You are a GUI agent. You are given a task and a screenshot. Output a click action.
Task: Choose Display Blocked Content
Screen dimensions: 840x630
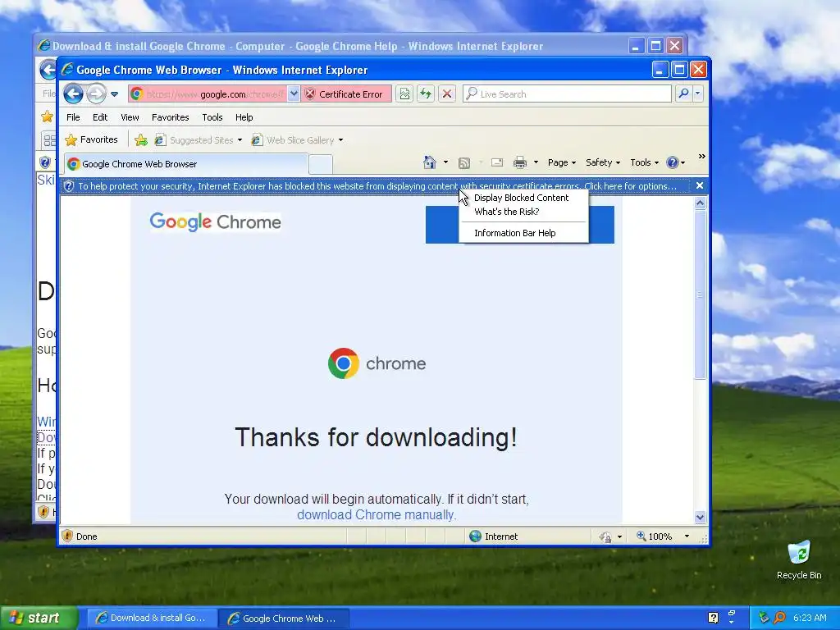[521, 198]
